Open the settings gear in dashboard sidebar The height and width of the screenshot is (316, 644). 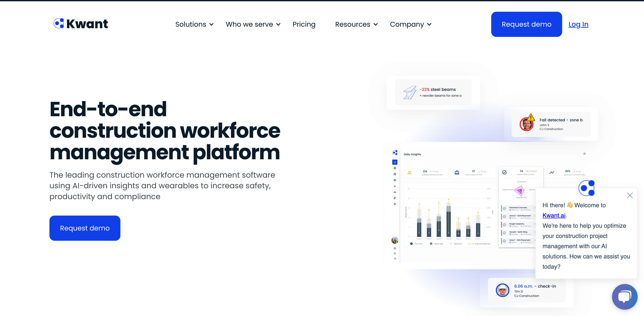[x=395, y=248]
